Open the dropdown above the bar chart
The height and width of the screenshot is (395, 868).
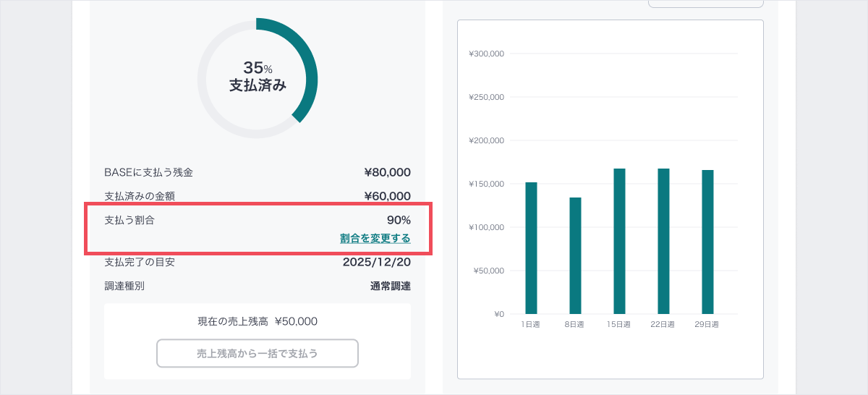click(705, 4)
